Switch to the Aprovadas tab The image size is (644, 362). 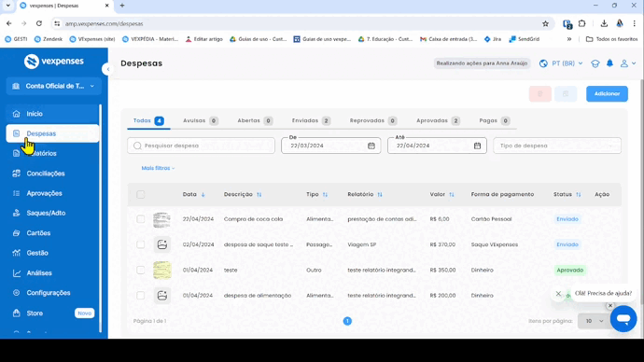click(438, 120)
